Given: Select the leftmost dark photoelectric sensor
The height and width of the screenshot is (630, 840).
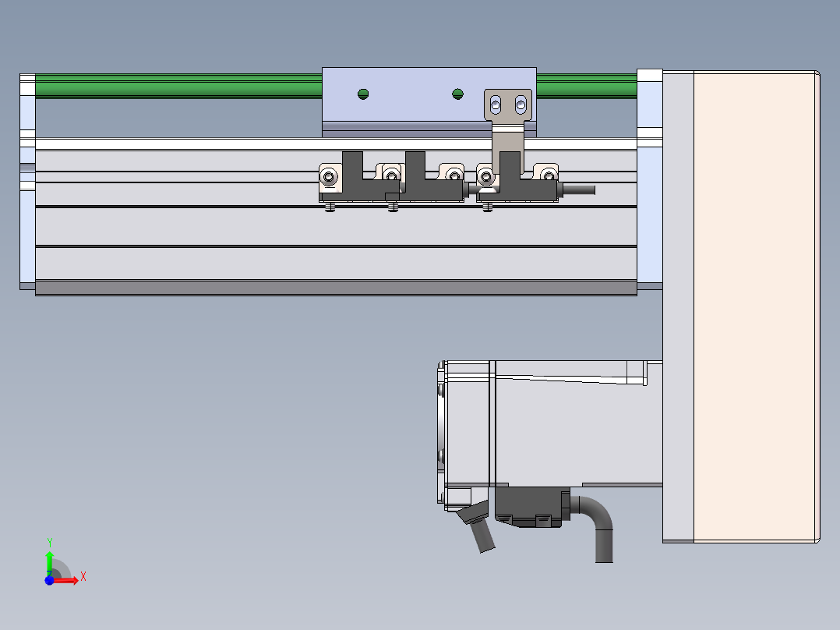Looking at the screenshot, I should pos(359,181).
